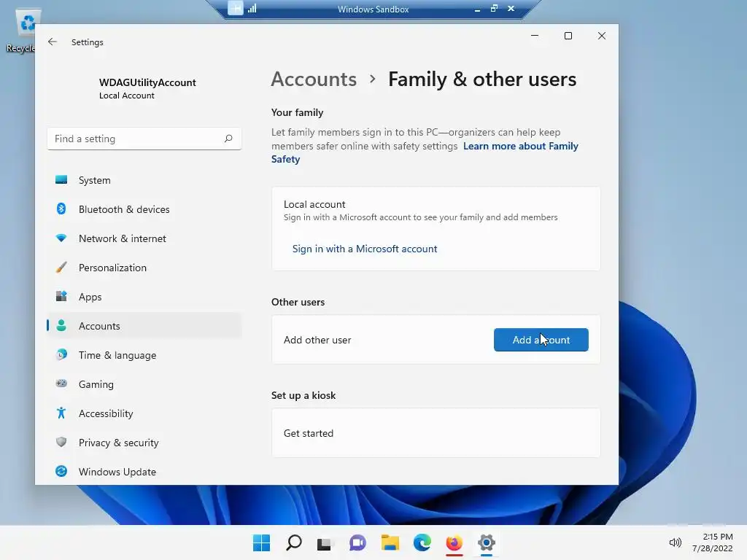
Task: Restore down the Windows Sandbox session
Action: [494, 9]
